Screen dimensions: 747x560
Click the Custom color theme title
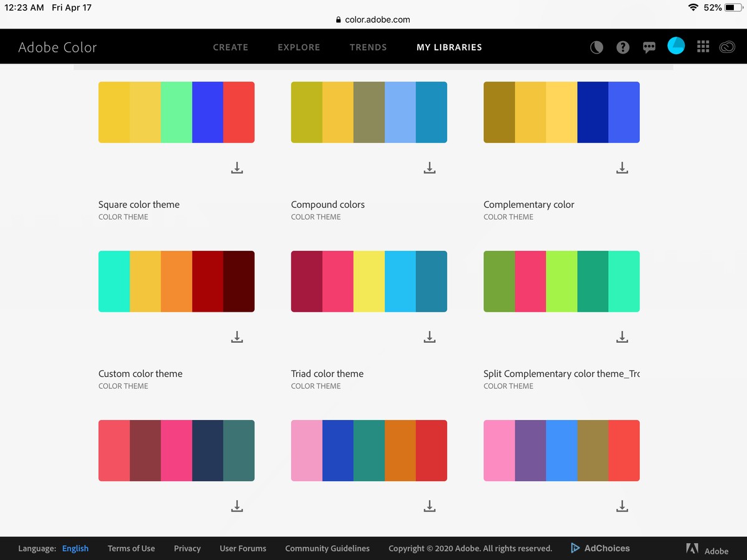pos(141,374)
